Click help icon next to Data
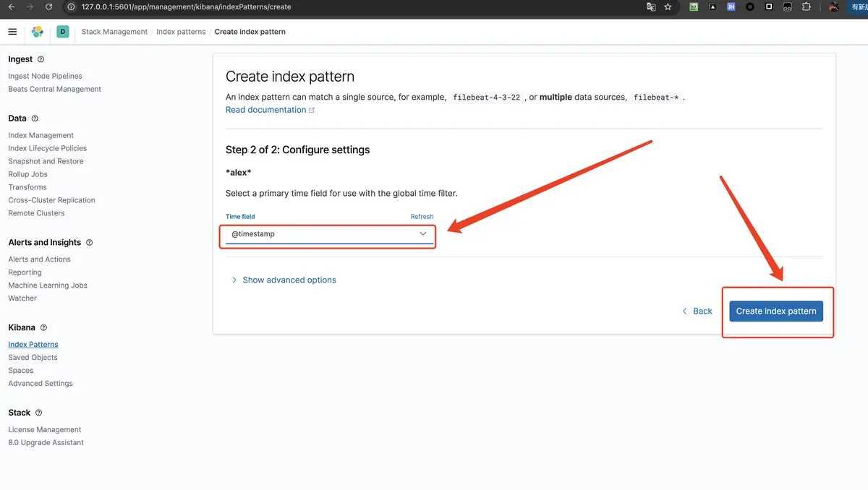 (35, 119)
